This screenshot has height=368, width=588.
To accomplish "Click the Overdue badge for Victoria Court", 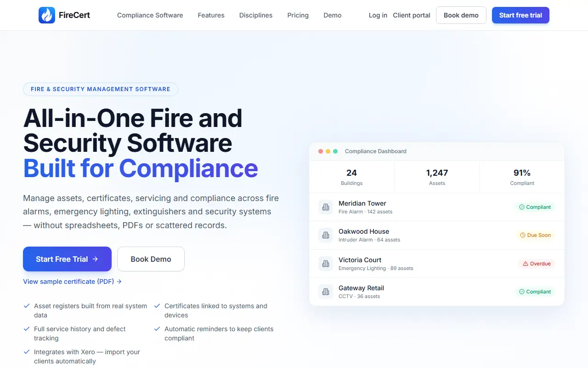I will click(537, 264).
